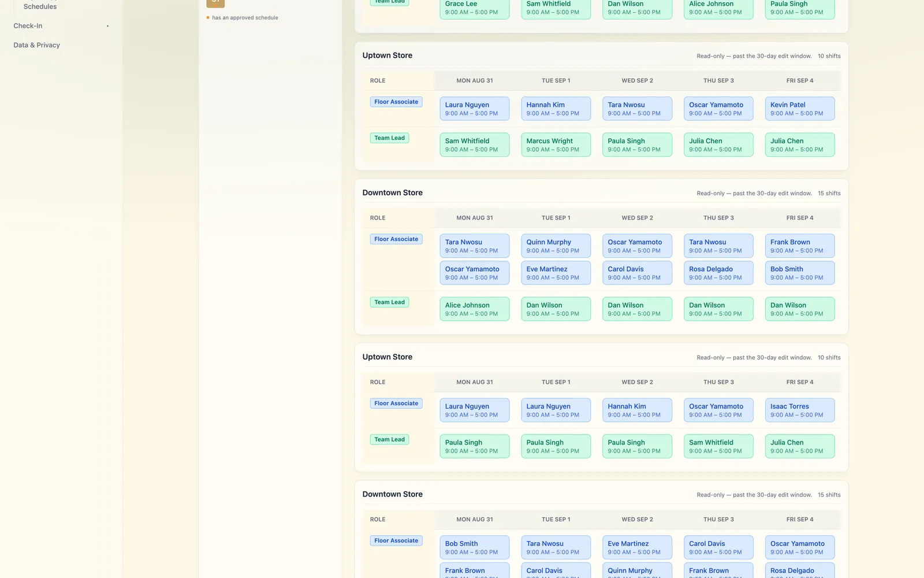
Task: Open Sam Whitfield's Mon Aug 31 shift
Action: click(x=475, y=144)
